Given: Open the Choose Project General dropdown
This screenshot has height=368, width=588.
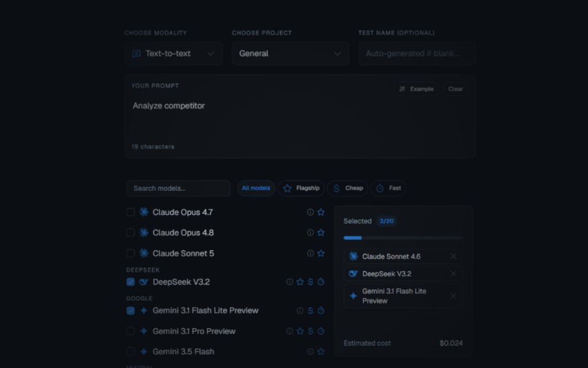Looking at the screenshot, I should click(291, 53).
